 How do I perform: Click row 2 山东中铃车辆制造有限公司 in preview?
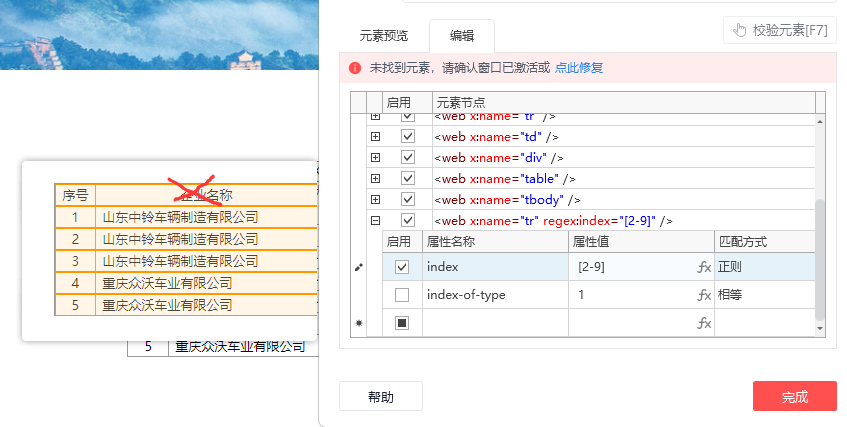180,239
